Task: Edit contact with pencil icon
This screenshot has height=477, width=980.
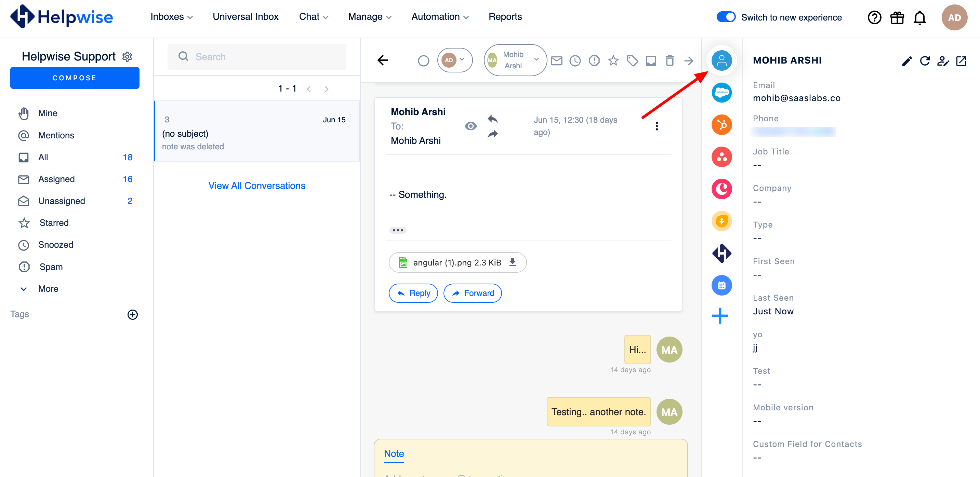Action: pyautogui.click(x=907, y=61)
